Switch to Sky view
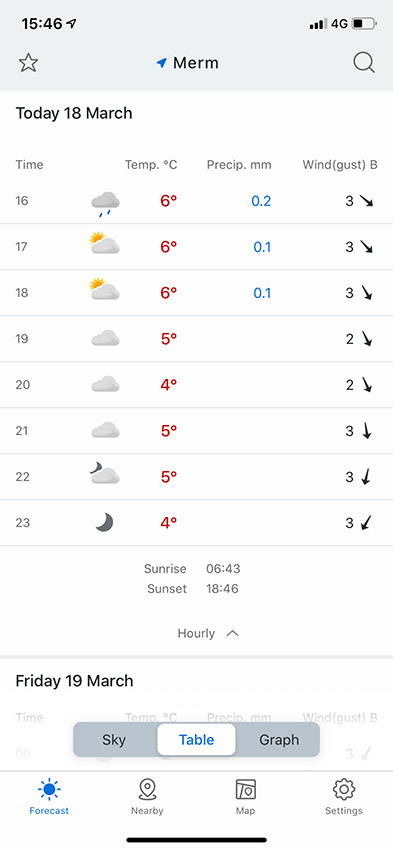 coord(114,740)
